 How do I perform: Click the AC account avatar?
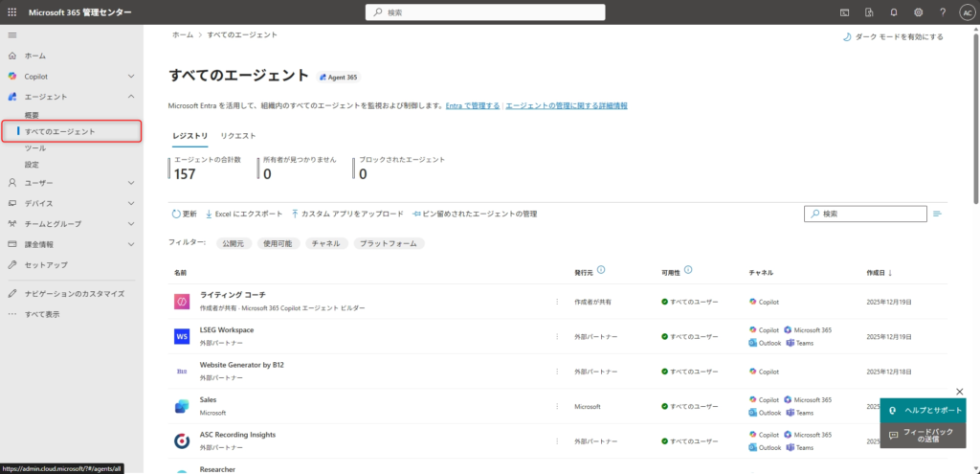coord(966,12)
